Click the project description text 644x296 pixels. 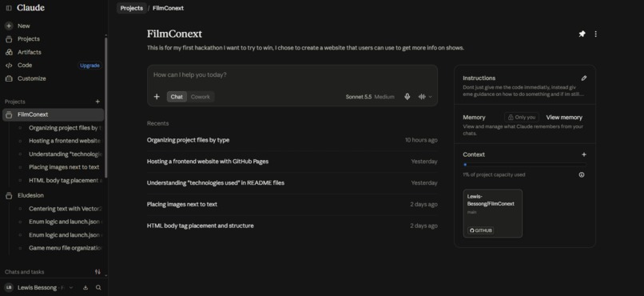click(x=305, y=48)
